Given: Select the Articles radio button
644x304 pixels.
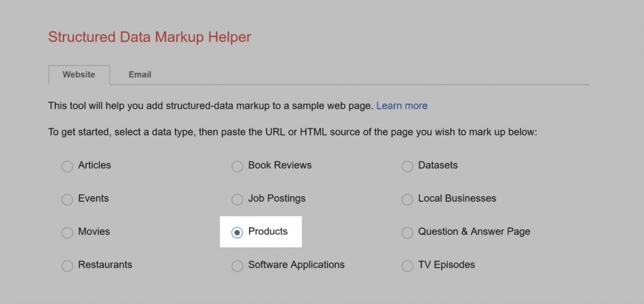Looking at the screenshot, I should coord(67,166).
